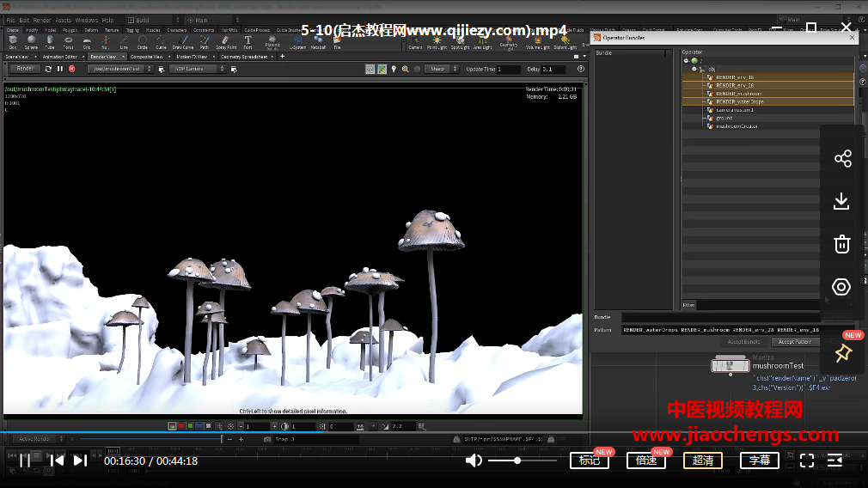Click the video progress bar
This screenshot has width=868, height=488.
point(434,432)
